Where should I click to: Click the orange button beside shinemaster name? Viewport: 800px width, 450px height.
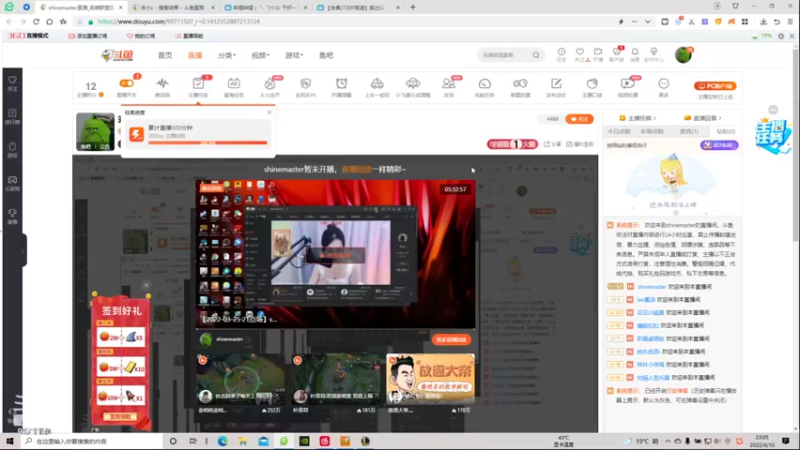click(x=452, y=339)
